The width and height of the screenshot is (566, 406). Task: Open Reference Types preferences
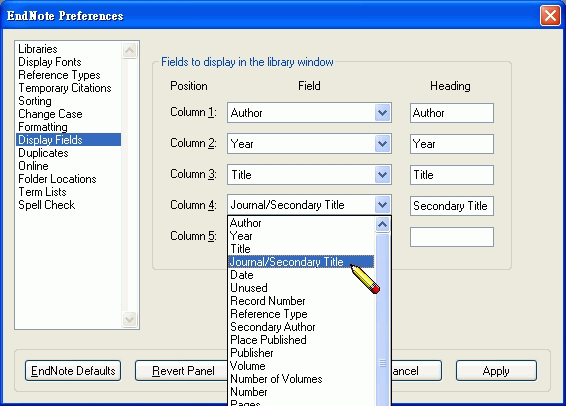(68, 75)
